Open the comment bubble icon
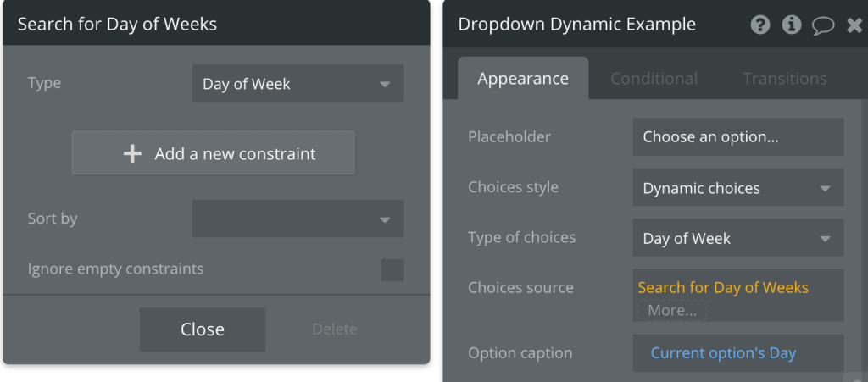 [x=822, y=25]
